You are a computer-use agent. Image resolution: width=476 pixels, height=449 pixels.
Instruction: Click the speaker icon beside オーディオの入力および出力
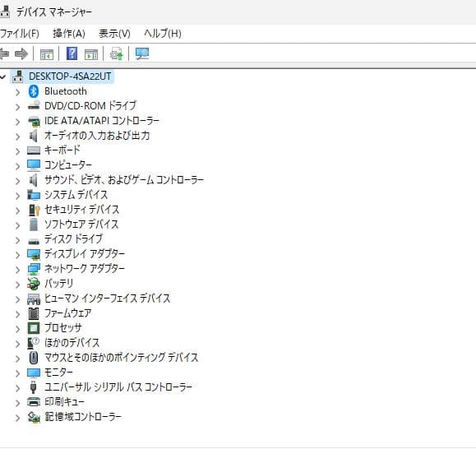point(33,136)
